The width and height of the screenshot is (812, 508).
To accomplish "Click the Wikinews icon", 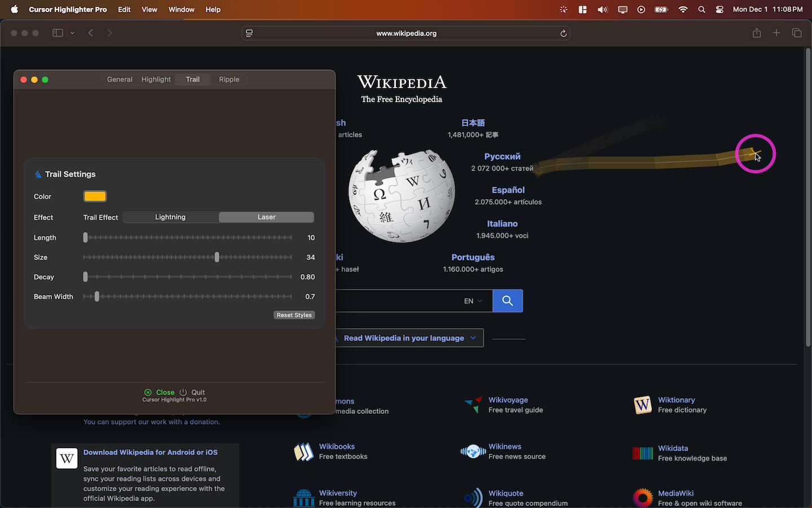I will click(473, 452).
